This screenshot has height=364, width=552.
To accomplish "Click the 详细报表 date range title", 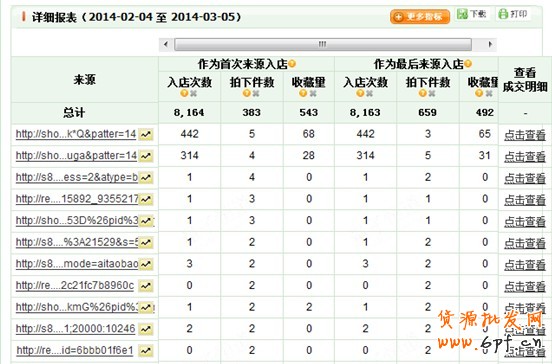I will pos(137,17).
